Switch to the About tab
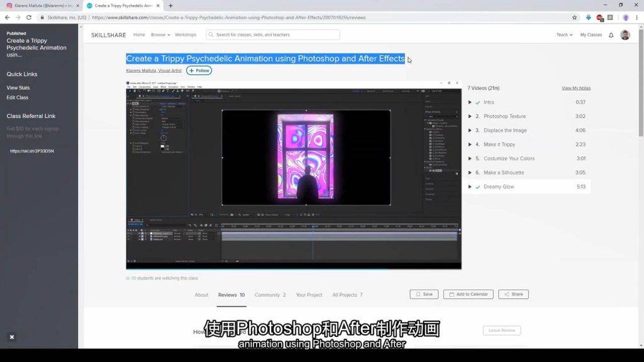Image resolution: width=644 pixels, height=362 pixels. [201, 295]
